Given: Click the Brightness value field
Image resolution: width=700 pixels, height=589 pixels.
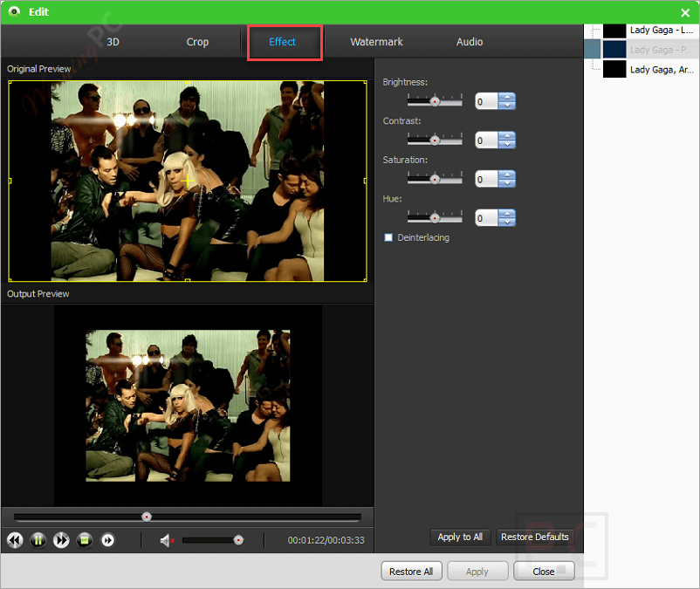Looking at the screenshot, I should [x=487, y=102].
